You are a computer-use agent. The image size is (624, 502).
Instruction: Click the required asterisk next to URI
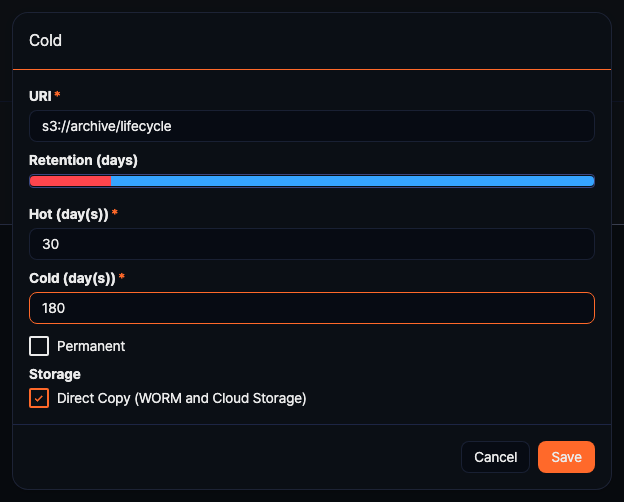point(57,95)
